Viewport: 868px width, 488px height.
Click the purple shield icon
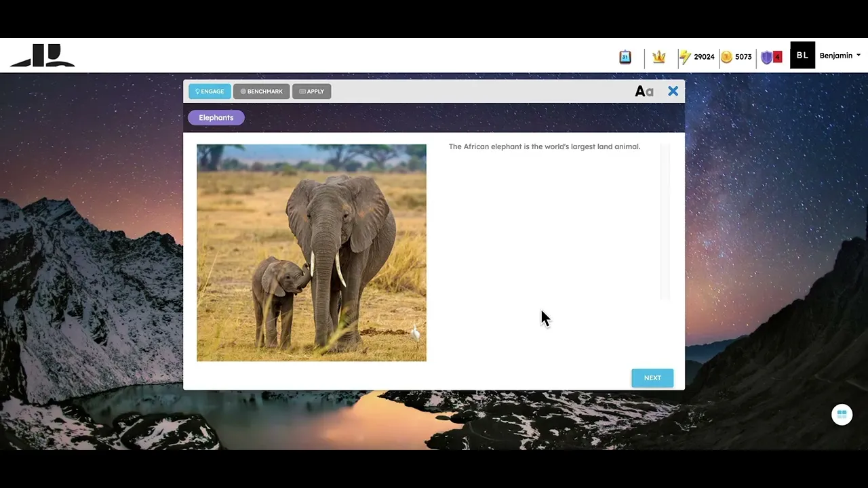click(x=766, y=57)
